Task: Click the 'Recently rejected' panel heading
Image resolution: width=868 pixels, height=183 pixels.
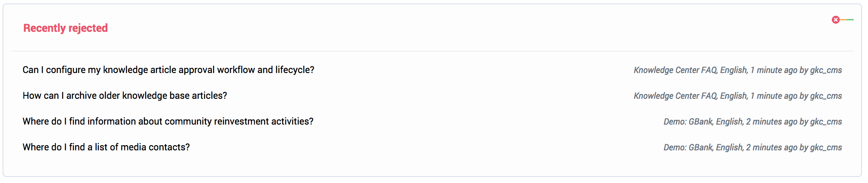Action: click(x=65, y=28)
